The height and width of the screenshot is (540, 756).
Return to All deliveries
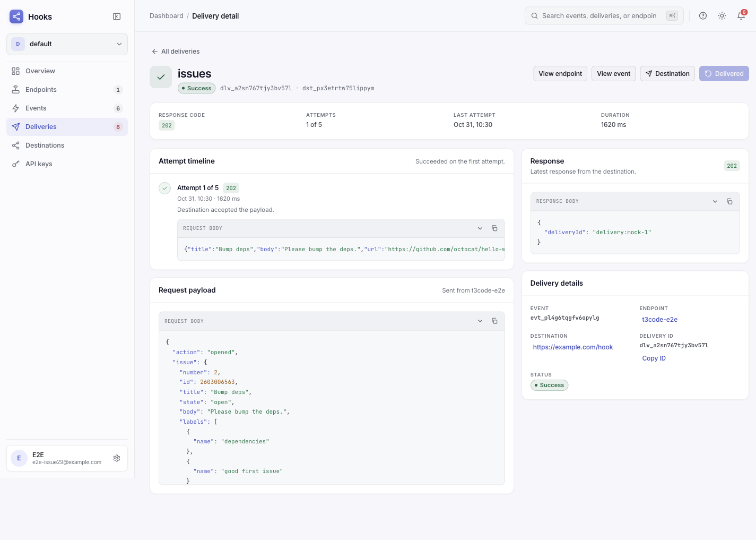pos(176,52)
